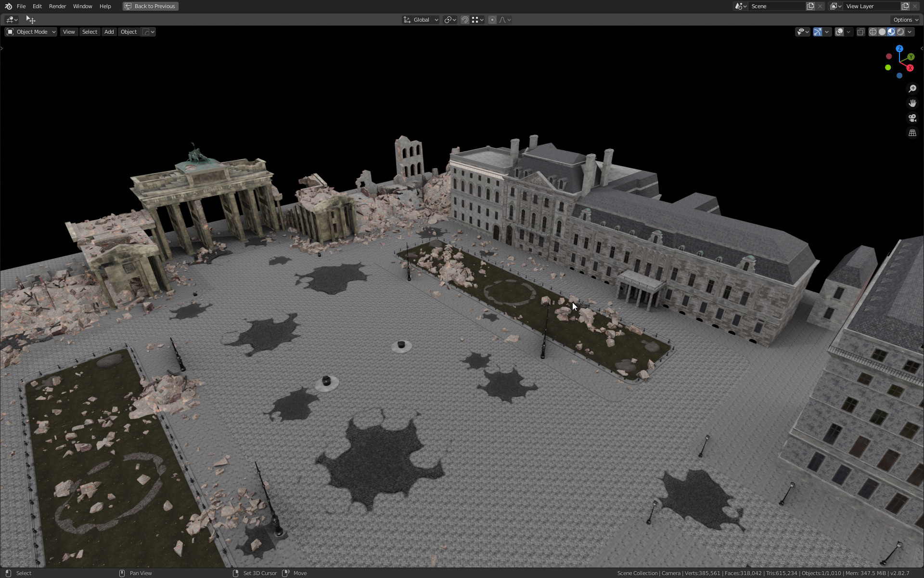Click the pan view hand icon
This screenshot has height=578, width=924.
(912, 104)
